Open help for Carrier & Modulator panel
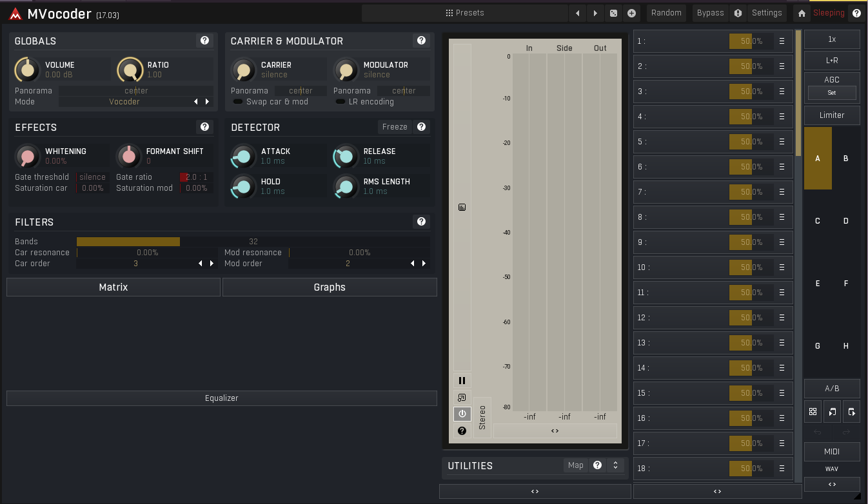The image size is (868, 504). point(421,41)
